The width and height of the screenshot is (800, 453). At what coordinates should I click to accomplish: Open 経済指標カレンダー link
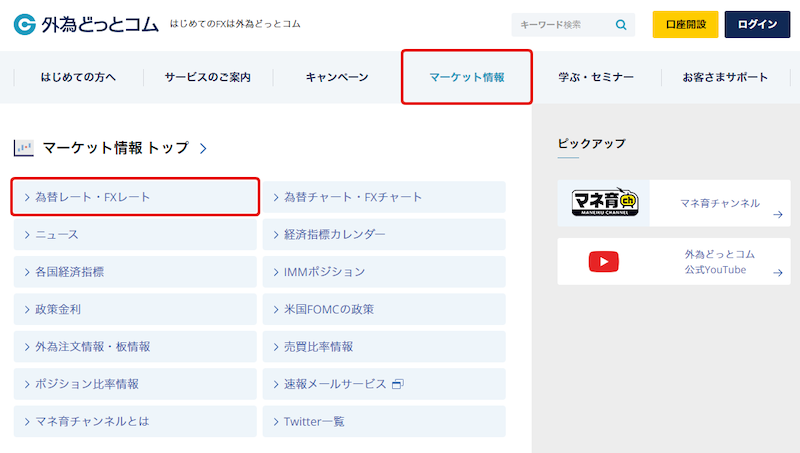click(x=384, y=235)
